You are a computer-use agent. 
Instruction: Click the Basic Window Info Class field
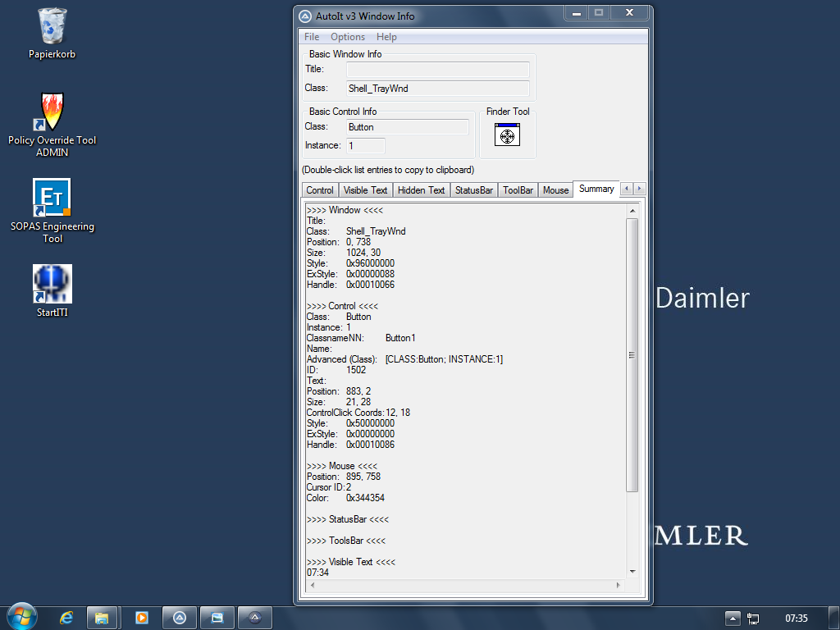(x=437, y=89)
